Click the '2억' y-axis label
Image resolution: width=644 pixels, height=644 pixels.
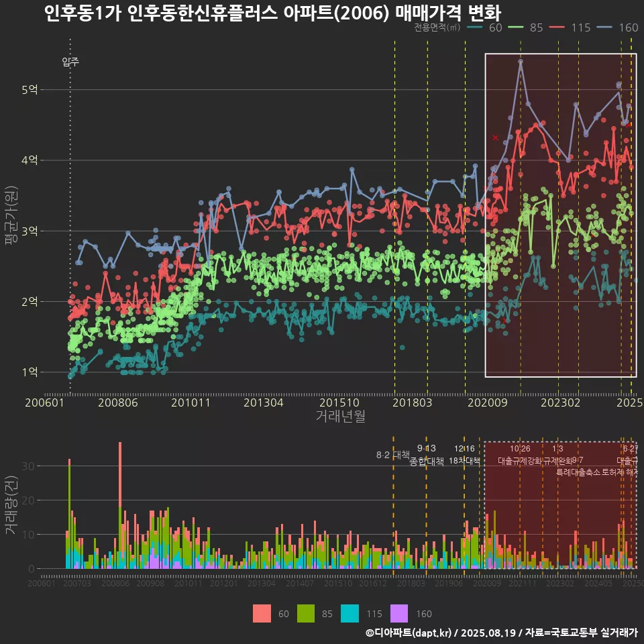(x=30, y=301)
